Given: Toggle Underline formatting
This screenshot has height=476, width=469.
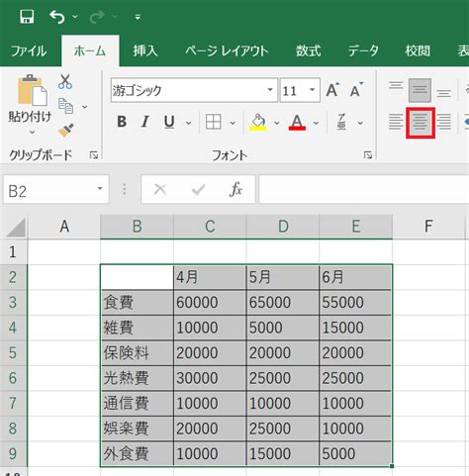Looking at the screenshot, I should 169,122.
